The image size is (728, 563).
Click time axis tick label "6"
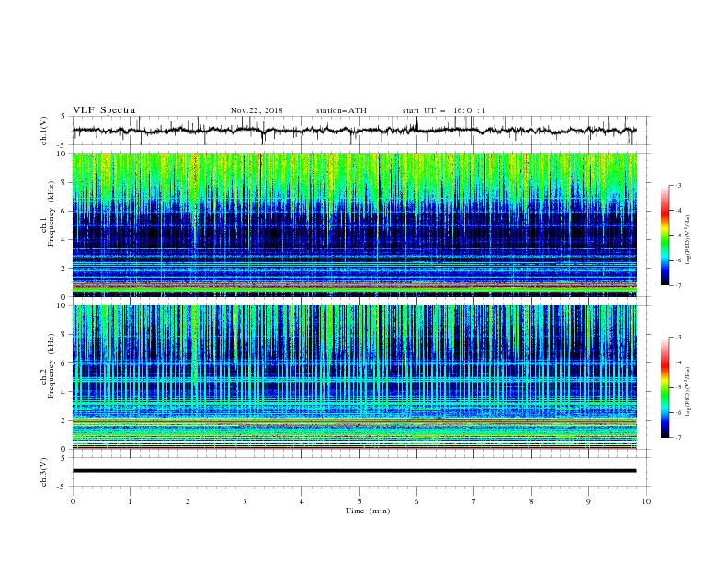[416, 501]
